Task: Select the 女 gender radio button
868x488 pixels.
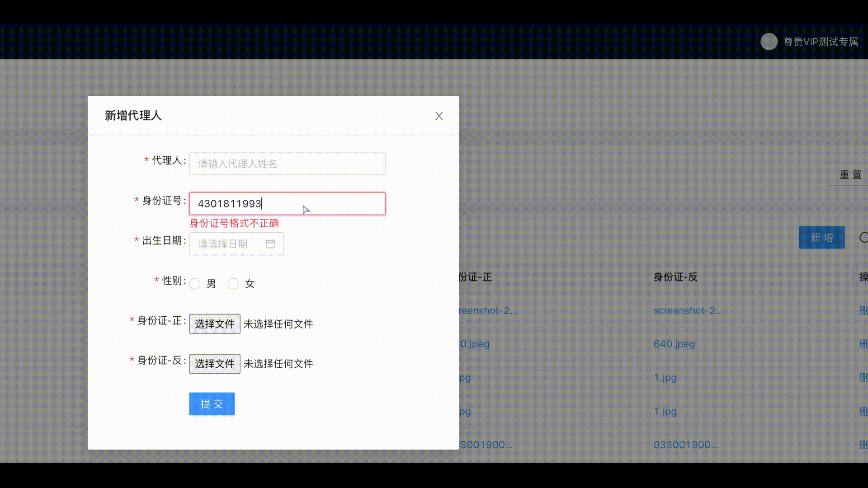Action: (233, 284)
